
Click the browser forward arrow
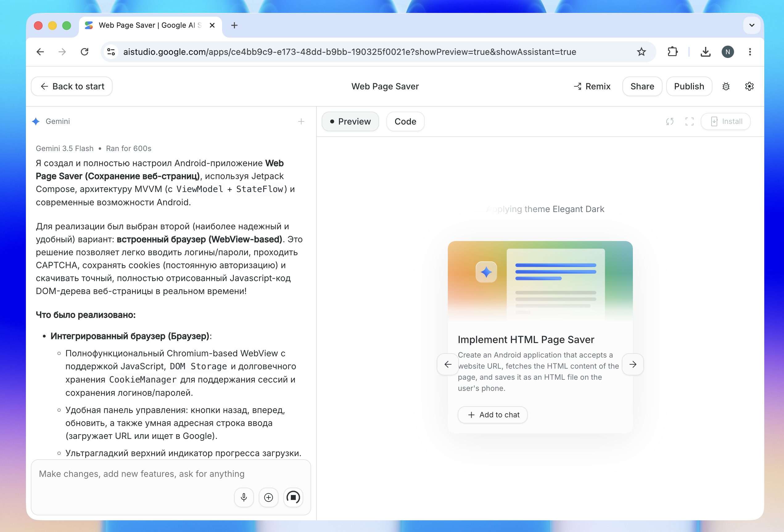point(62,52)
